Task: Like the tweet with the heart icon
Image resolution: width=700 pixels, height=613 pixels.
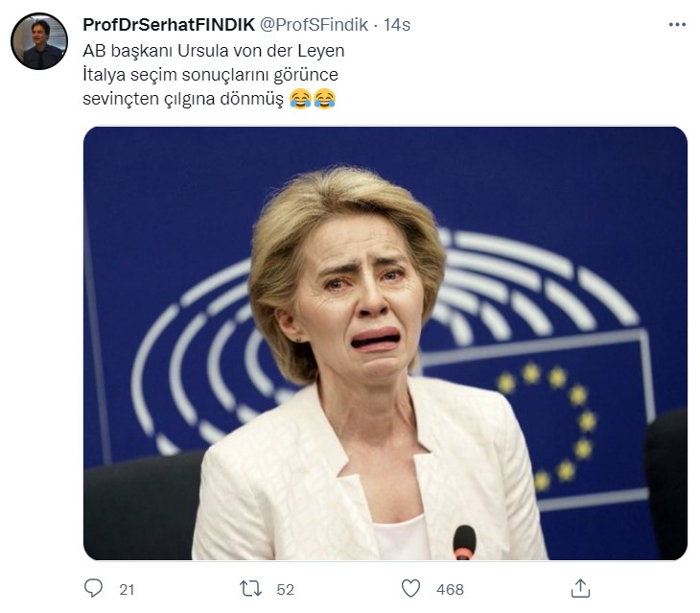Action: coord(409,587)
